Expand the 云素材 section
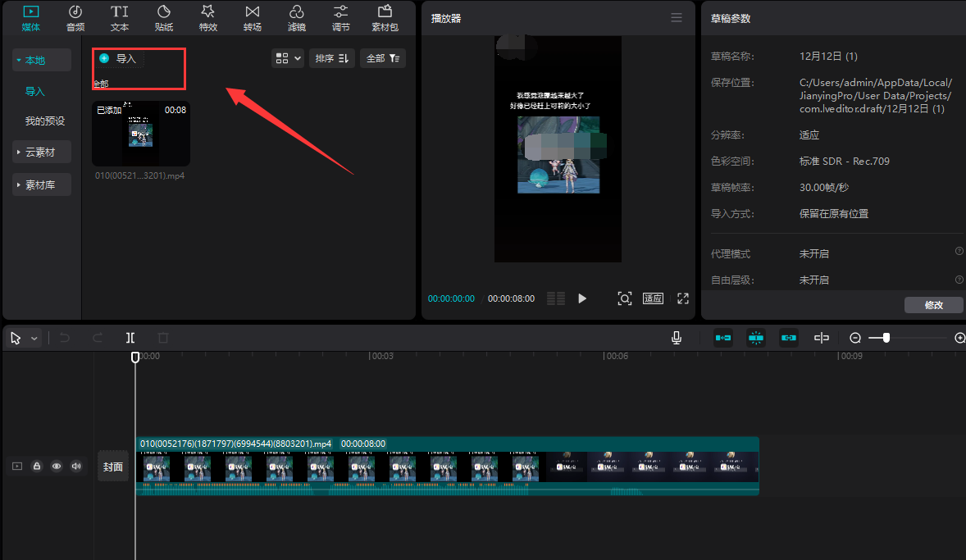Viewport: 966px width, 560px height. click(42, 152)
